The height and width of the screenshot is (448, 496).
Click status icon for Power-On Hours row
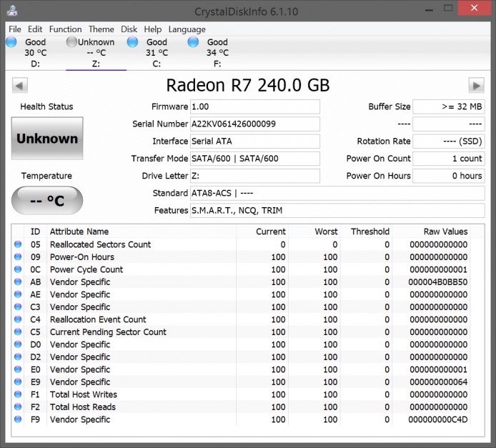point(18,257)
